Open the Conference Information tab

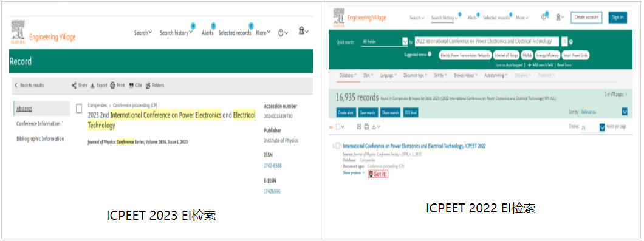point(38,124)
